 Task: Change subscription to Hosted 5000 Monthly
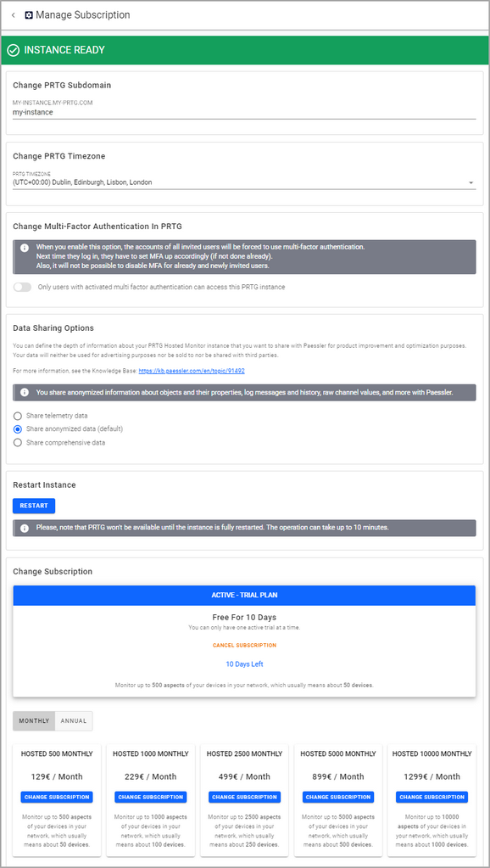point(338,797)
